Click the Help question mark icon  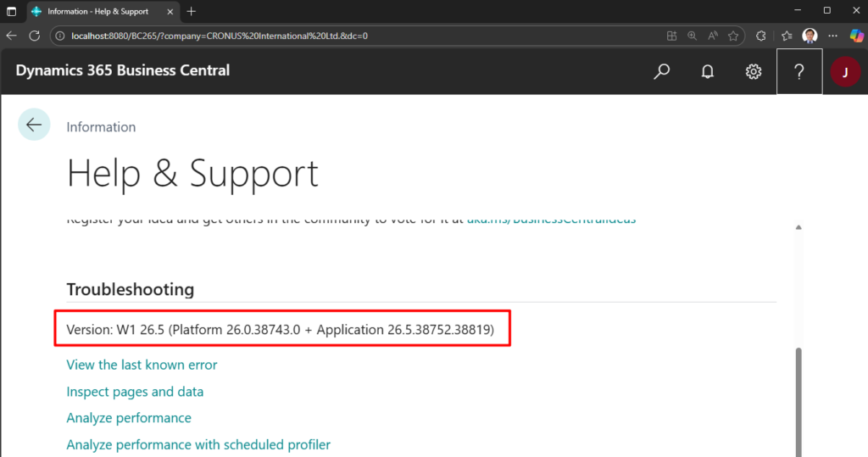798,71
